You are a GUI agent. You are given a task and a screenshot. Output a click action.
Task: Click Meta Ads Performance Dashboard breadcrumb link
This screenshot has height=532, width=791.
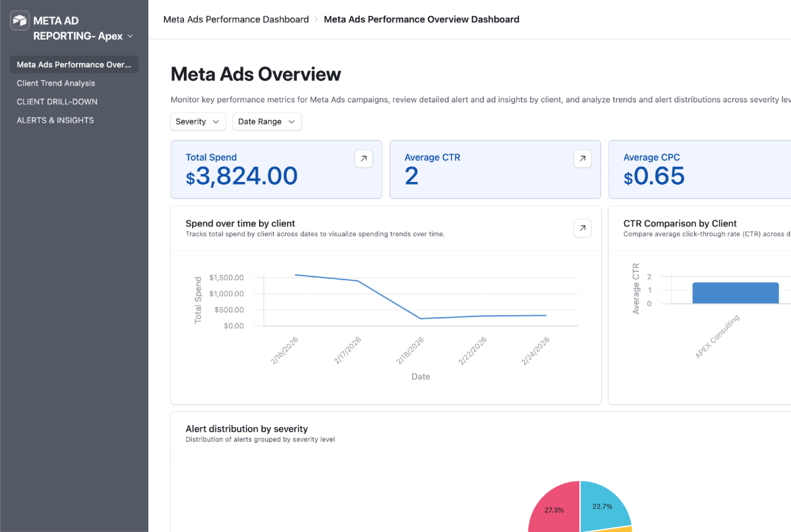236,20
